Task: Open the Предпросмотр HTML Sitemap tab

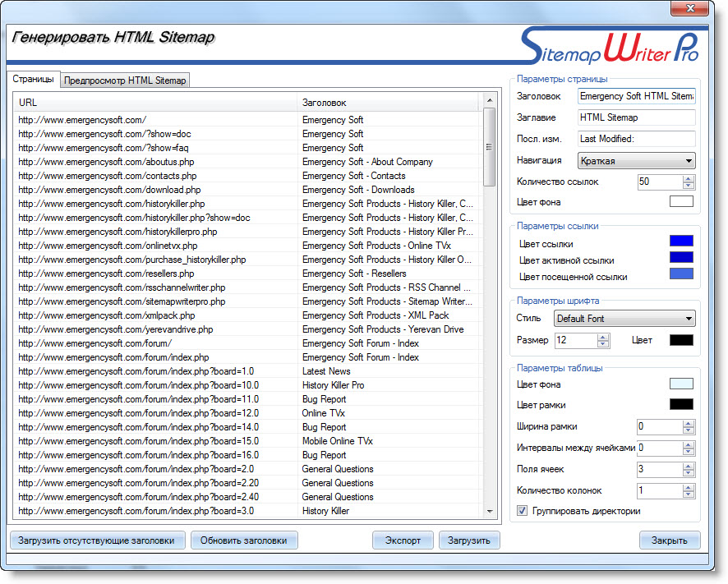Action: pyautogui.click(x=125, y=80)
